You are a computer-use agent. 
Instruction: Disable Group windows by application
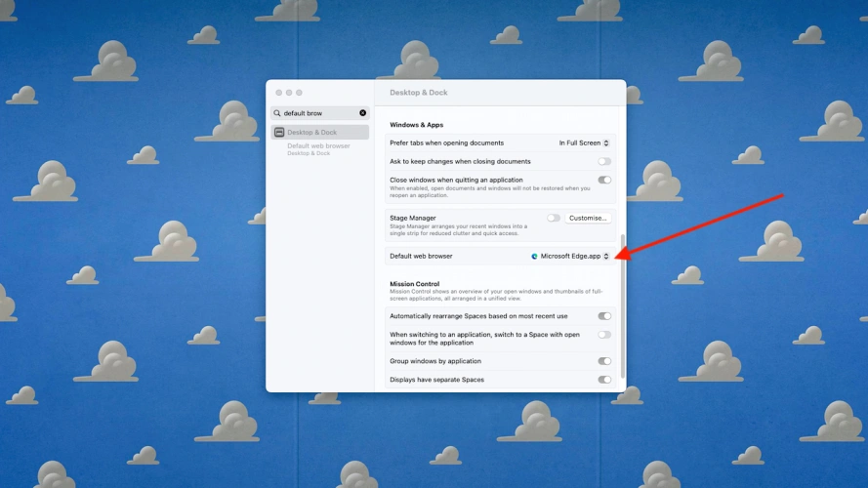pos(604,361)
